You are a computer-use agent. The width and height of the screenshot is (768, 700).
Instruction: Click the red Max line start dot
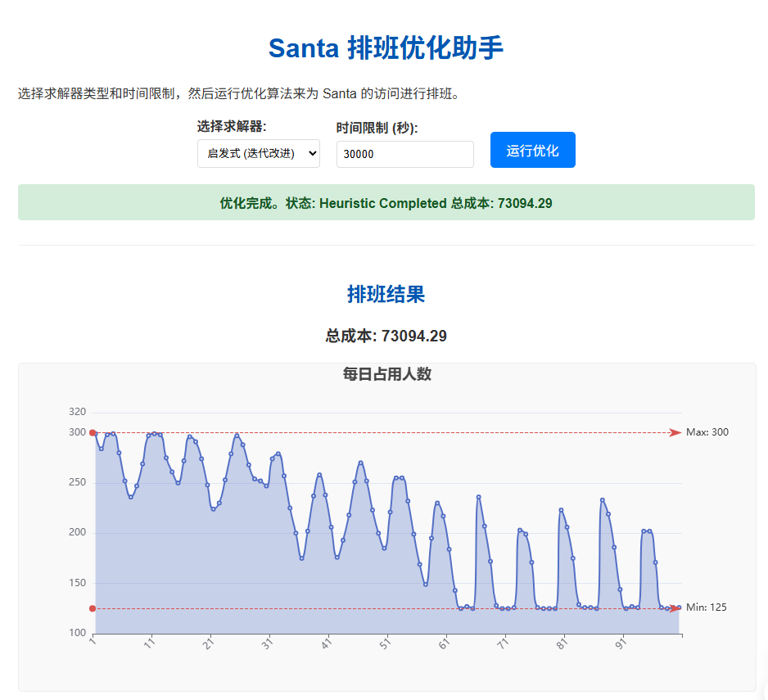[x=93, y=432]
